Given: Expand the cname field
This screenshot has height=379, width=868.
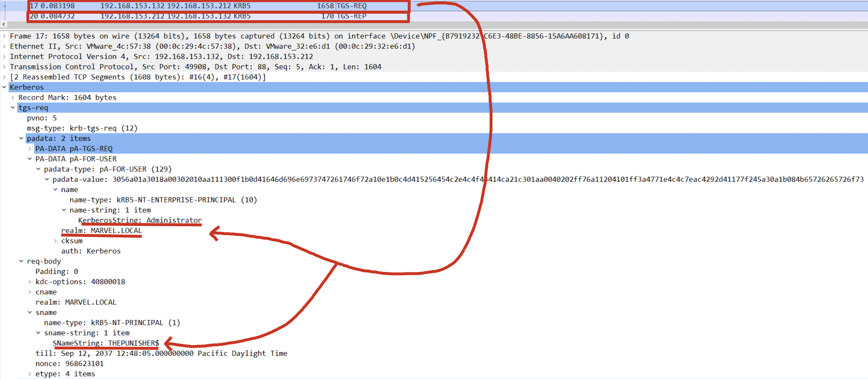Looking at the screenshot, I should tap(30, 292).
